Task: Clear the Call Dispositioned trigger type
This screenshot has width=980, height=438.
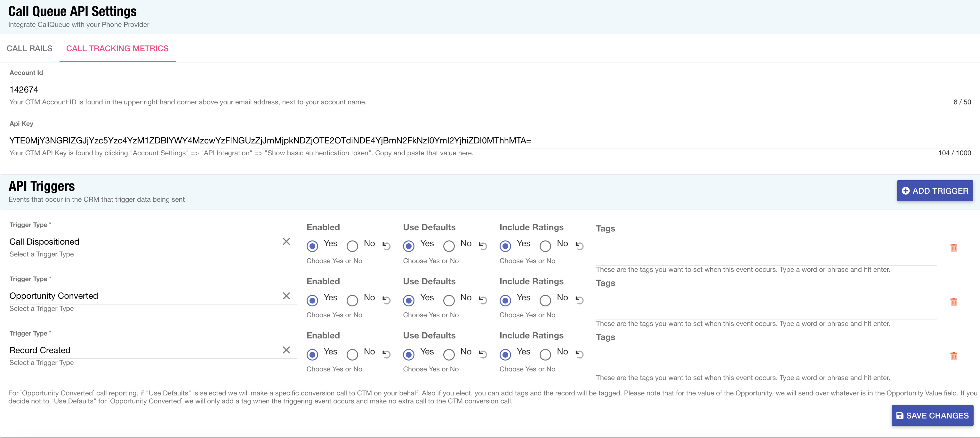Action: 286,242
